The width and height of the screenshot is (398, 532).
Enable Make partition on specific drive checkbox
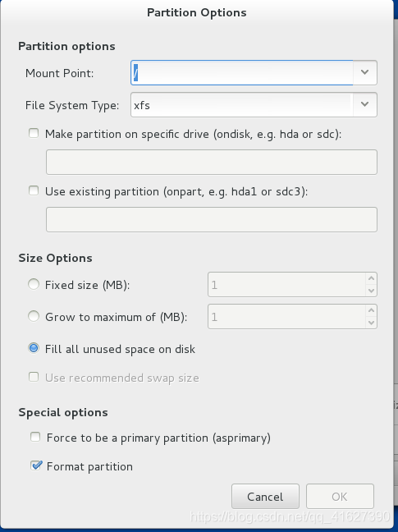tap(34, 133)
